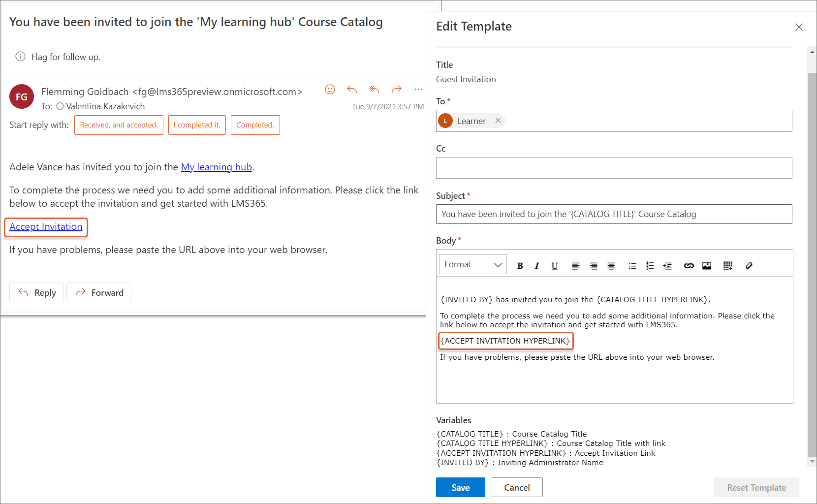Viewport: 817px width, 504px height.
Task: Choose the 'I completed it.' suggested reply
Action: click(197, 125)
